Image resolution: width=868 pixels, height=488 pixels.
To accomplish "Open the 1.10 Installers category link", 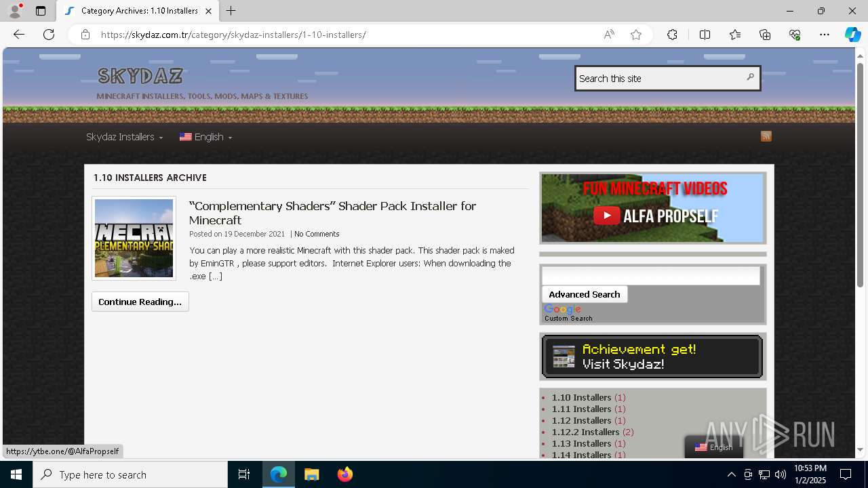I will (581, 397).
